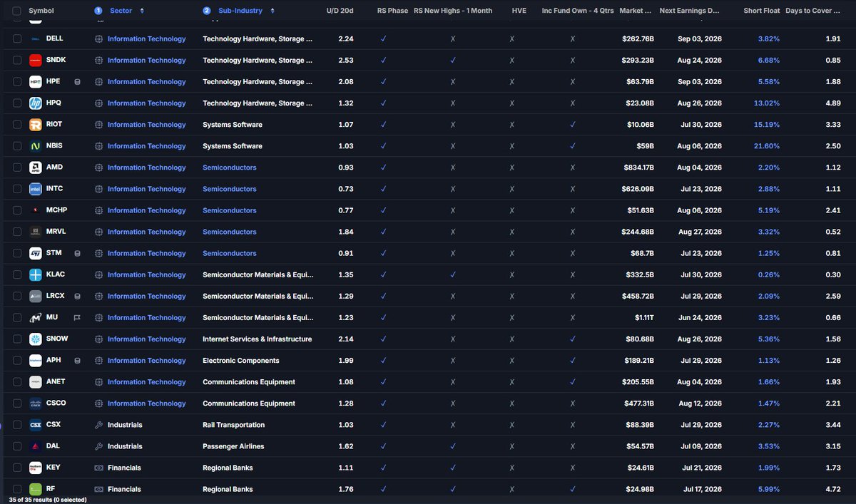Tick the MU row checkbox
This screenshot has width=856, height=504.
[17, 317]
